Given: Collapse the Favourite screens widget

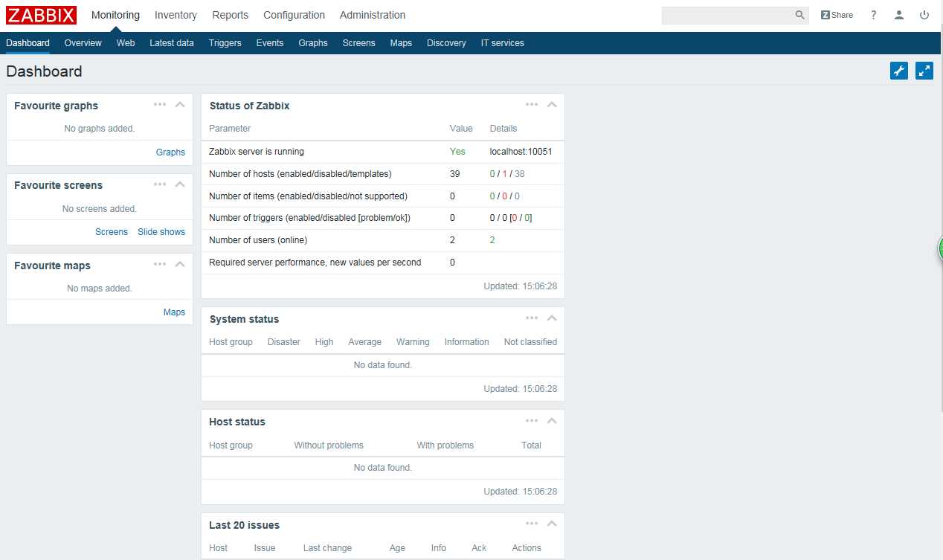Looking at the screenshot, I should (x=180, y=184).
